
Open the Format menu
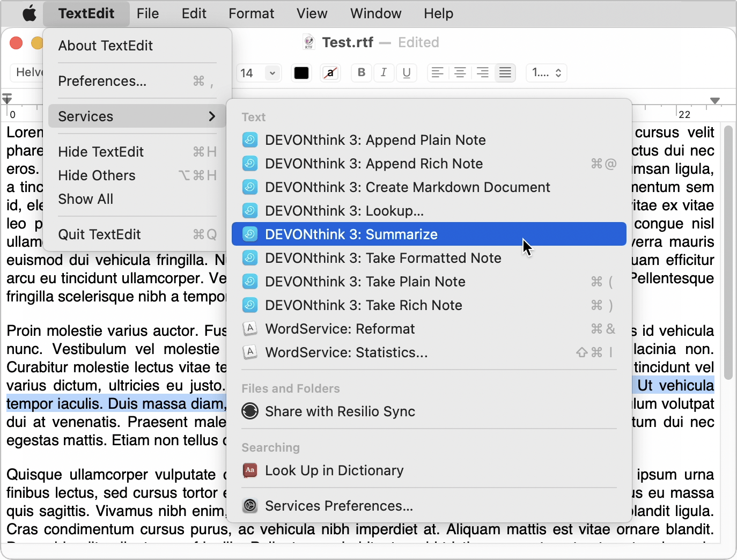pos(251,13)
